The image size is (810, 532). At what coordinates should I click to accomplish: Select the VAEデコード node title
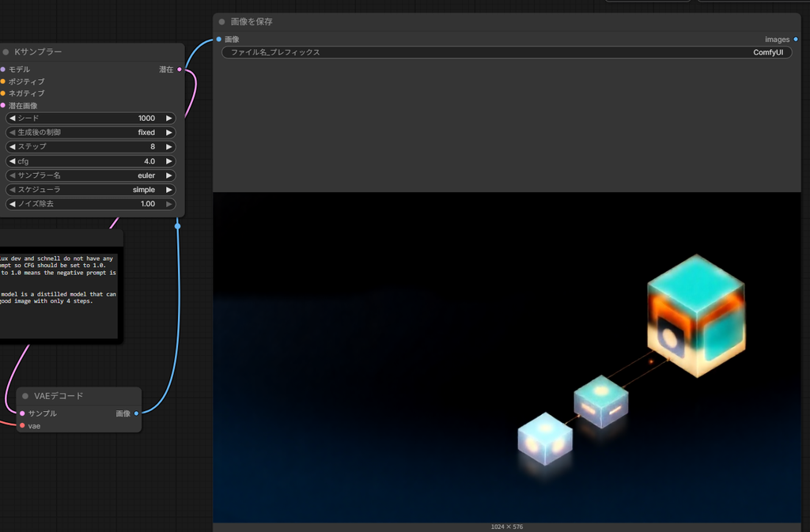(59, 396)
